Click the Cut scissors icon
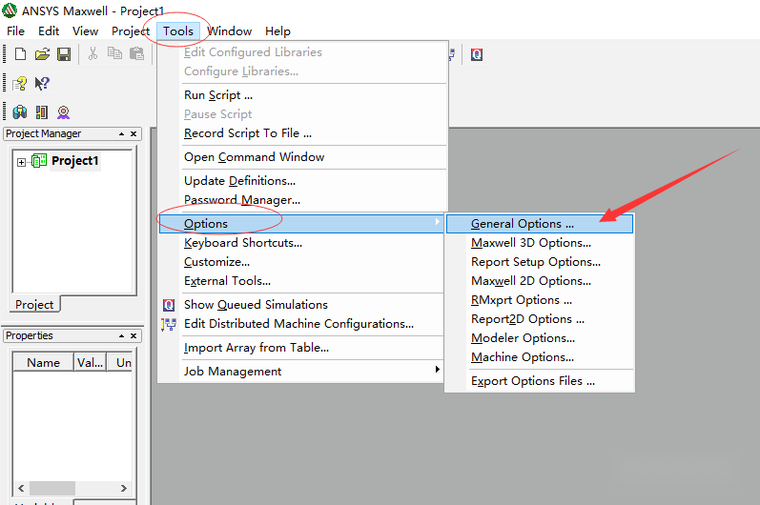Viewport: 760px width, 505px height. 93,53
